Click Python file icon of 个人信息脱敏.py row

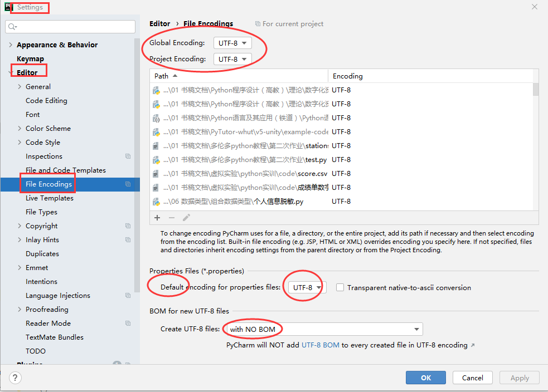pyautogui.click(x=156, y=202)
